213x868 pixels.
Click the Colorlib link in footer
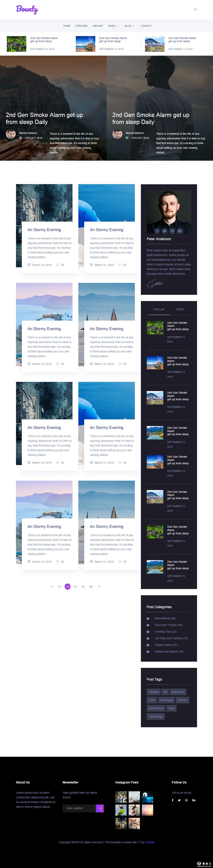[x=150, y=842]
